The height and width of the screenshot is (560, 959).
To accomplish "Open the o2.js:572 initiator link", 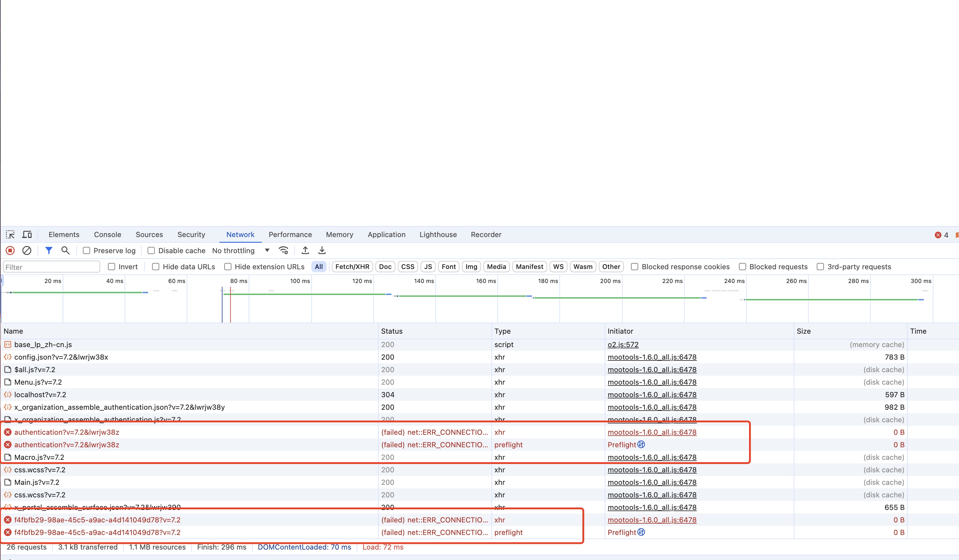I will pos(623,345).
